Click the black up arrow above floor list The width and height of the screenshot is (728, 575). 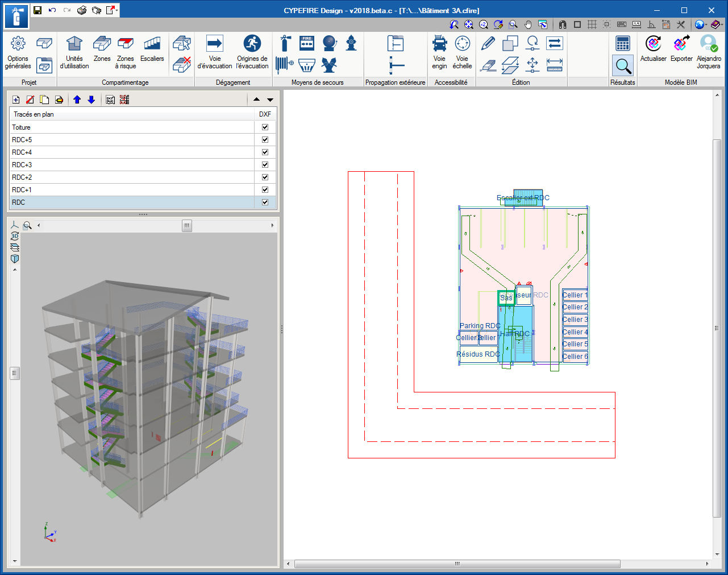point(257,100)
